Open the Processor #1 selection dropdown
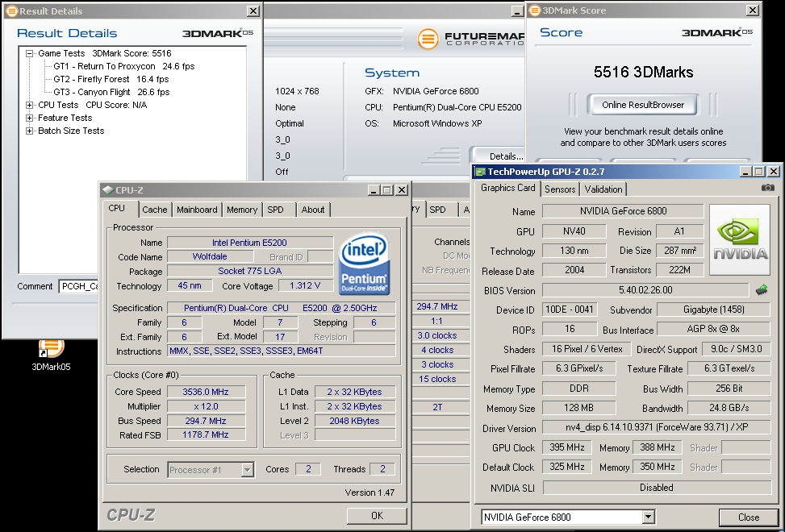 [x=248, y=470]
